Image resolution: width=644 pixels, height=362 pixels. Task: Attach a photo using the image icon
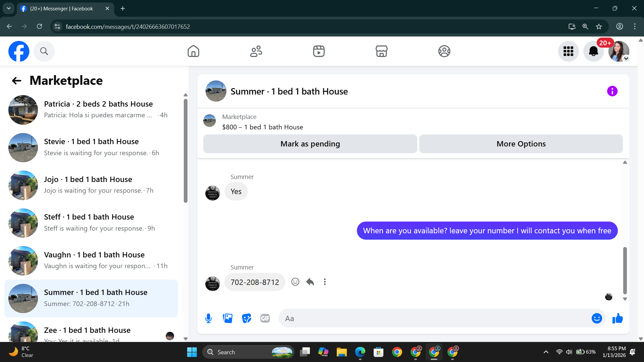tap(227, 318)
